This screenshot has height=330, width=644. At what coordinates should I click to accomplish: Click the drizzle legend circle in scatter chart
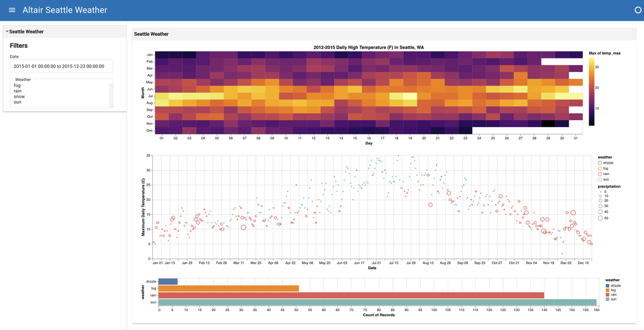pos(600,163)
